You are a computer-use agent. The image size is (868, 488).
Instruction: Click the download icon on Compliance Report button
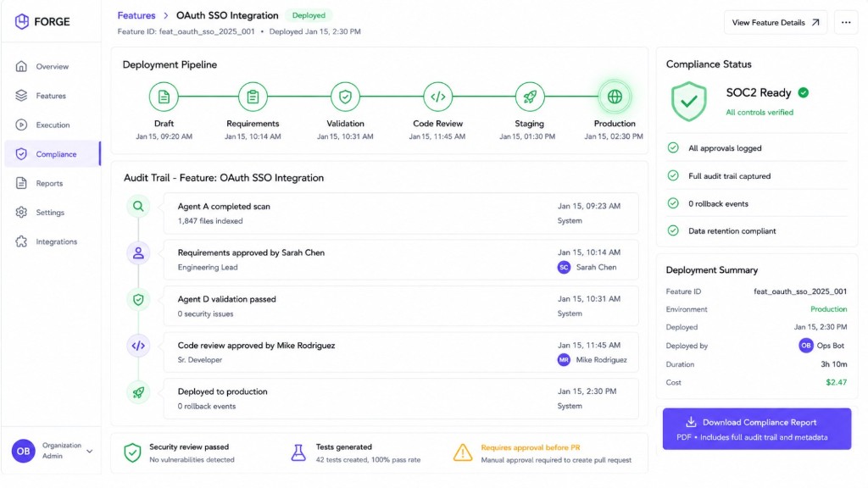pyautogui.click(x=691, y=422)
